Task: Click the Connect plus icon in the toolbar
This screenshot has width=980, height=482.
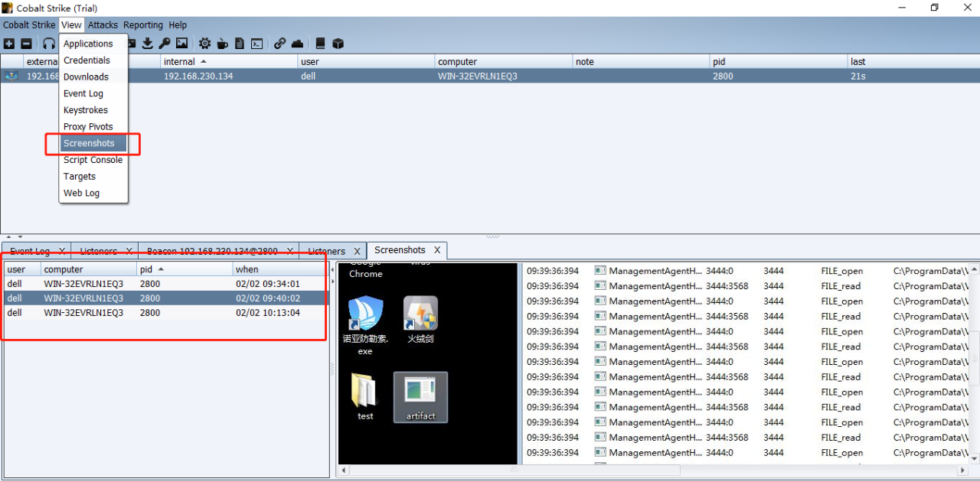Action: coord(9,44)
